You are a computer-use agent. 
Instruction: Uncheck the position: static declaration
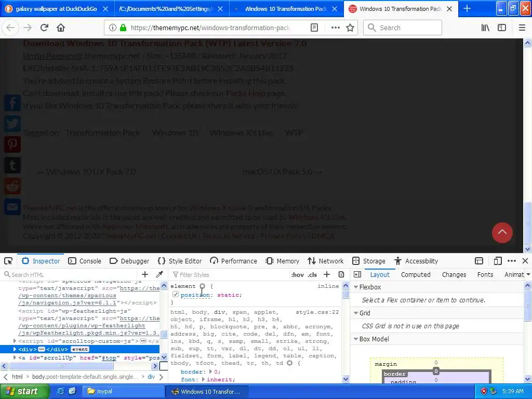click(176, 294)
